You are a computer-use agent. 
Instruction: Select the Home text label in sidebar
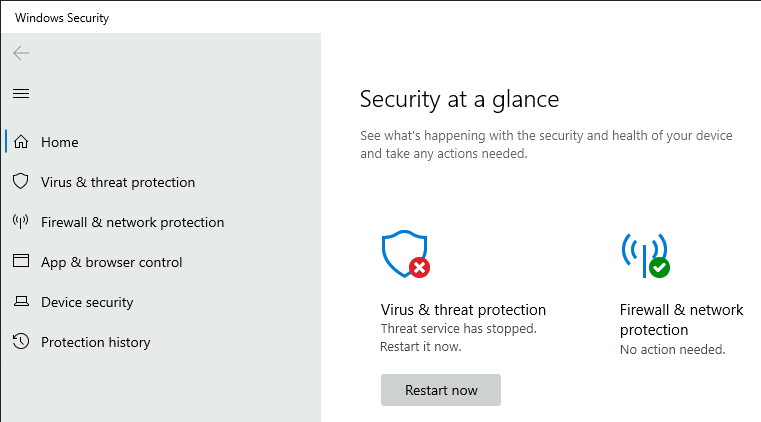[x=60, y=142]
